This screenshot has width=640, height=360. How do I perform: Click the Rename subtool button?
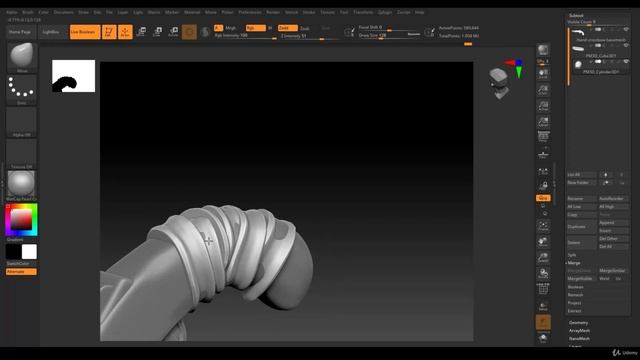point(581,199)
